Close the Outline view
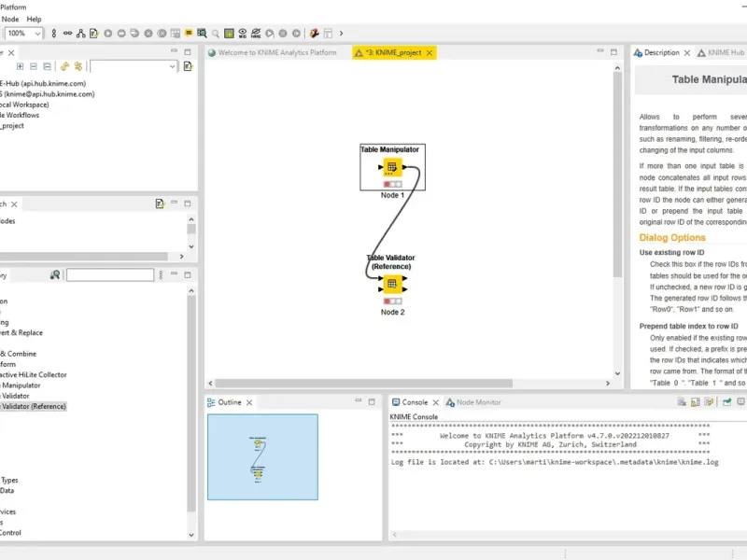The width and height of the screenshot is (747, 560). [249, 403]
